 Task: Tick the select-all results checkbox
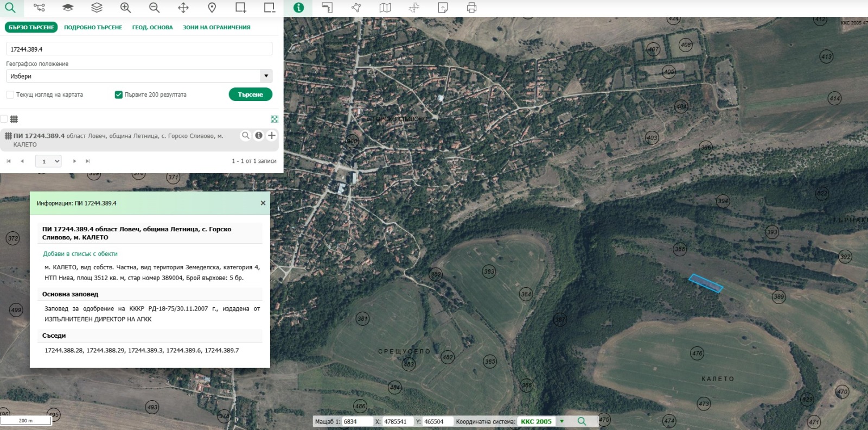pyautogui.click(x=4, y=119)
